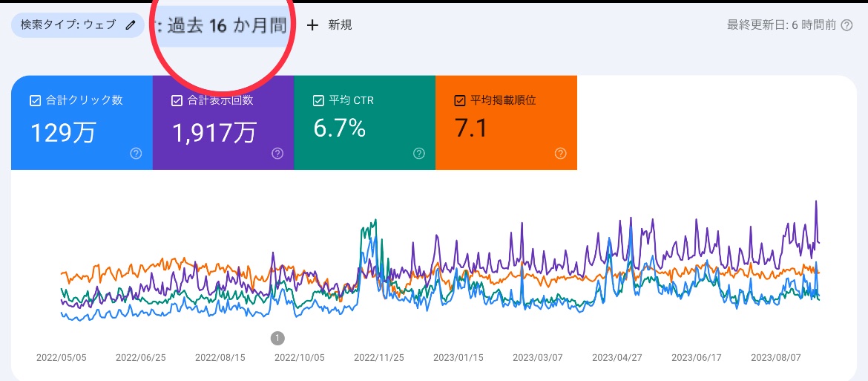Image resolution: width=868 pixels, height=381 pixels.
Task: Open help icon on blue clicks card
Action: (137, 154)
